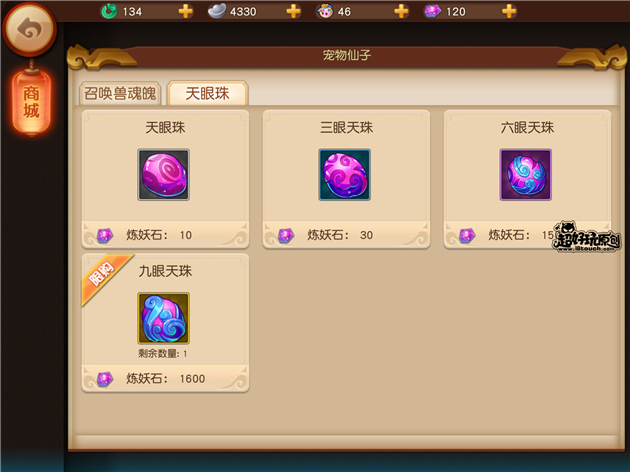Select the 九眼天珠 blue swirl egg icon
Viewport: 630px width, 472px height.
point(164,318)
